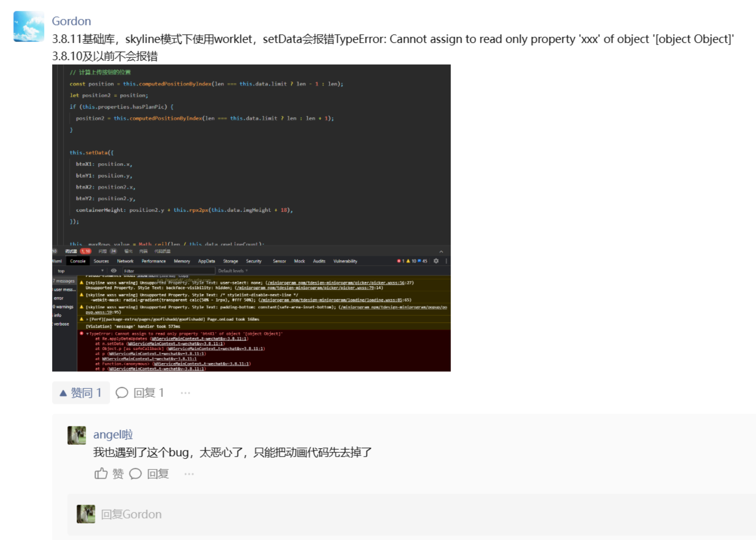Click this.setData({ line in code image

coord(92,153)
